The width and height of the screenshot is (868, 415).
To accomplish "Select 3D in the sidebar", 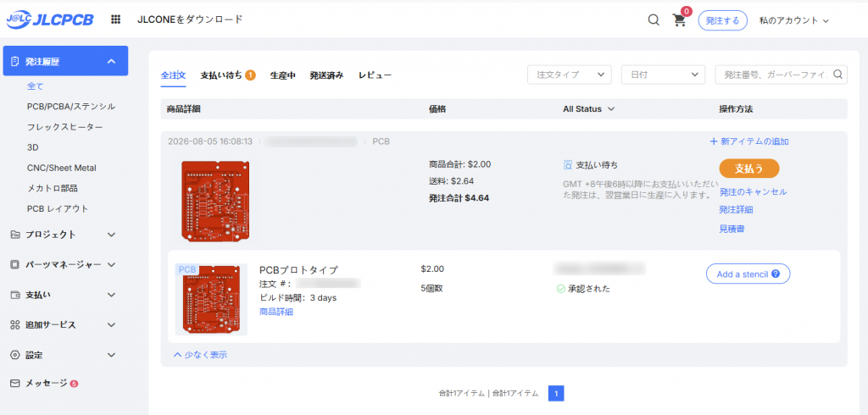I will point(33,147).
